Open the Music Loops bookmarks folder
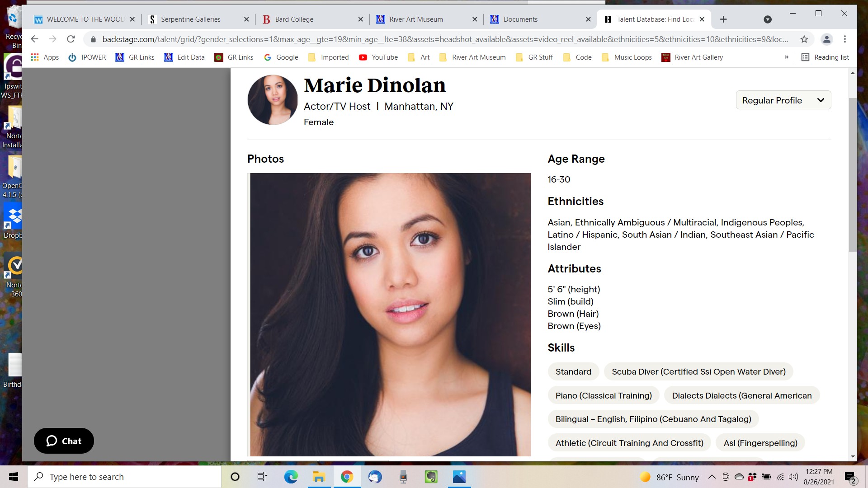The image size is (868, 488). point(627,57)
